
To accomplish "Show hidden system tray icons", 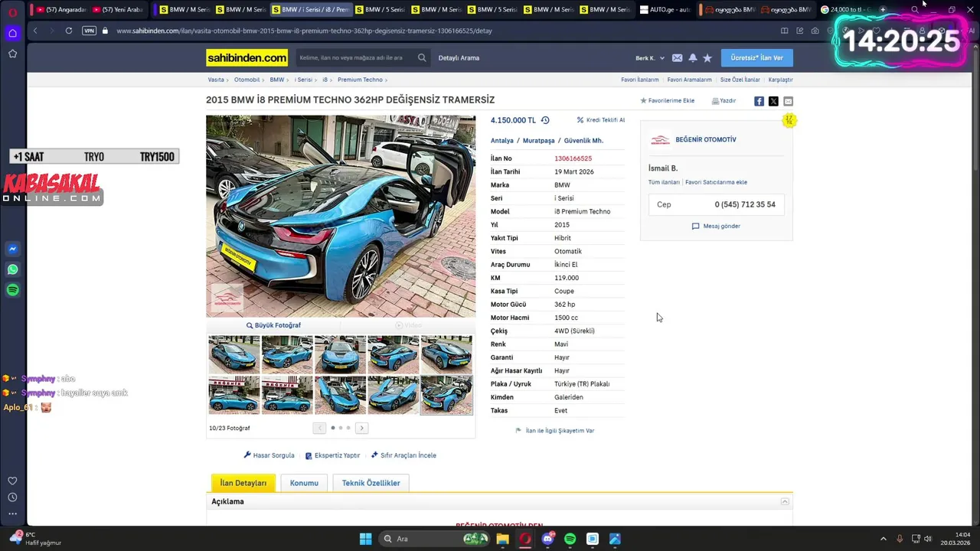I will (883, 539).
